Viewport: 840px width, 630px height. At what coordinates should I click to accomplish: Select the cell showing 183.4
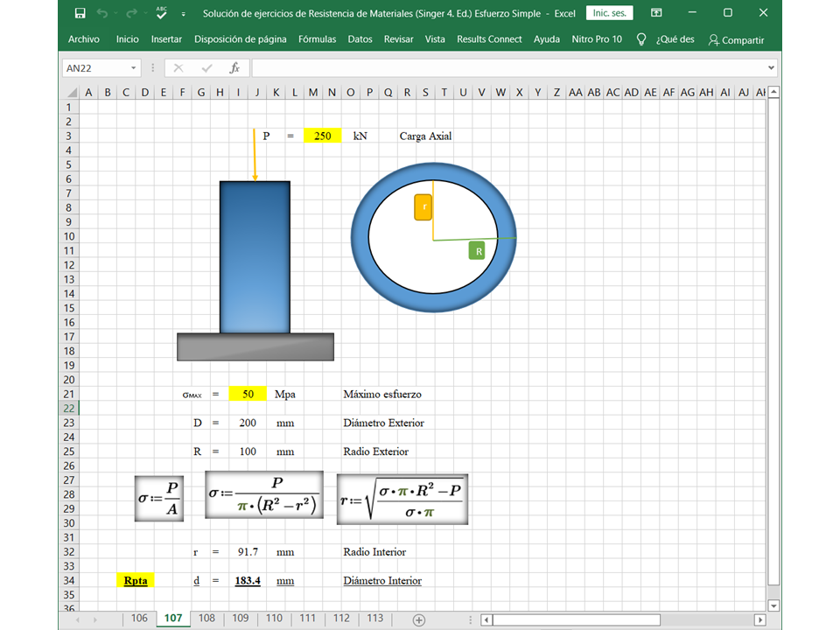click(248, 581)
